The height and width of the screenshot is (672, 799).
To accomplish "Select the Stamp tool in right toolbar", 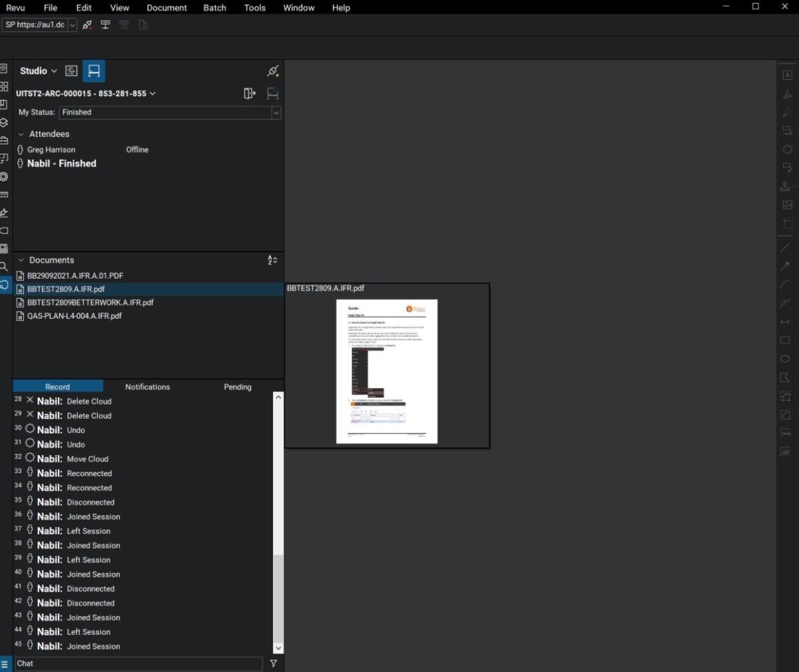I will click(786, 186).
